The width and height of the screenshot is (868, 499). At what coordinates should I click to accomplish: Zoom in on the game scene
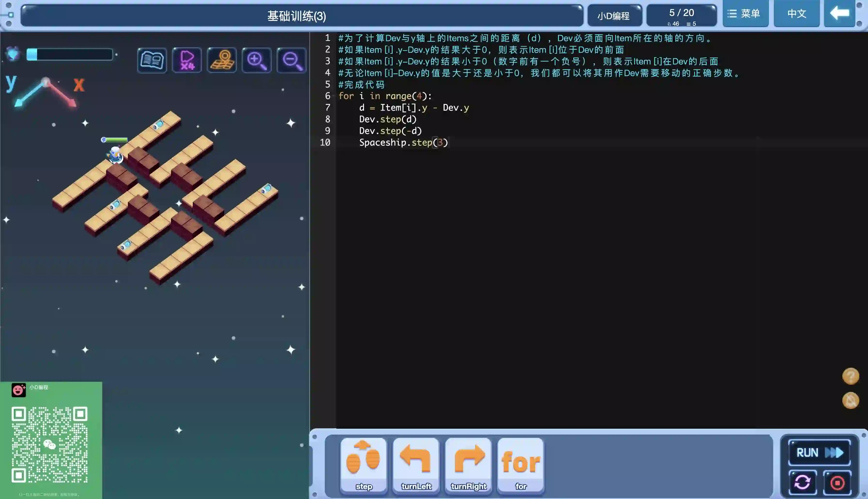point(256,60)
